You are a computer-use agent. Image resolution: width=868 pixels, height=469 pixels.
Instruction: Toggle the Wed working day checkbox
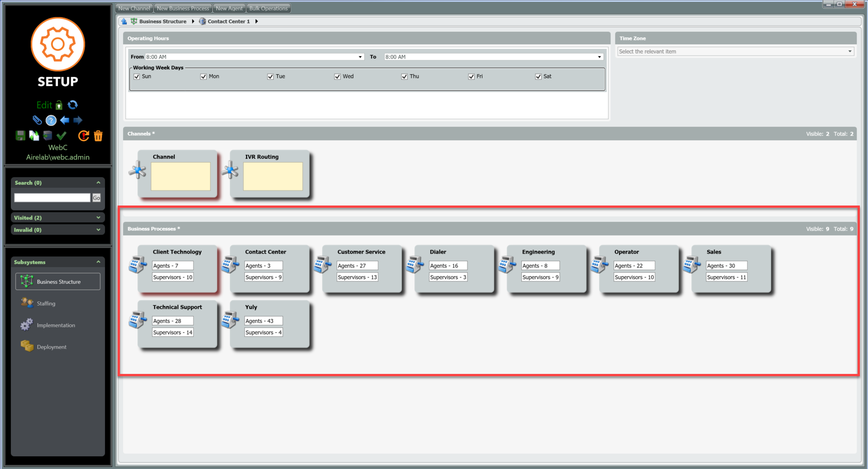pyautogui.click(x=338, y=77)
